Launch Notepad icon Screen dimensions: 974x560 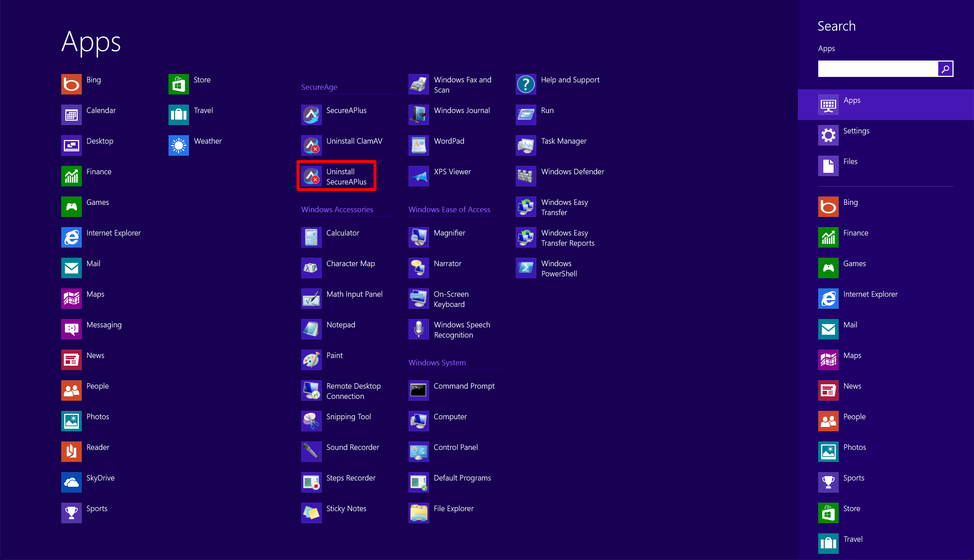point(311,329)
